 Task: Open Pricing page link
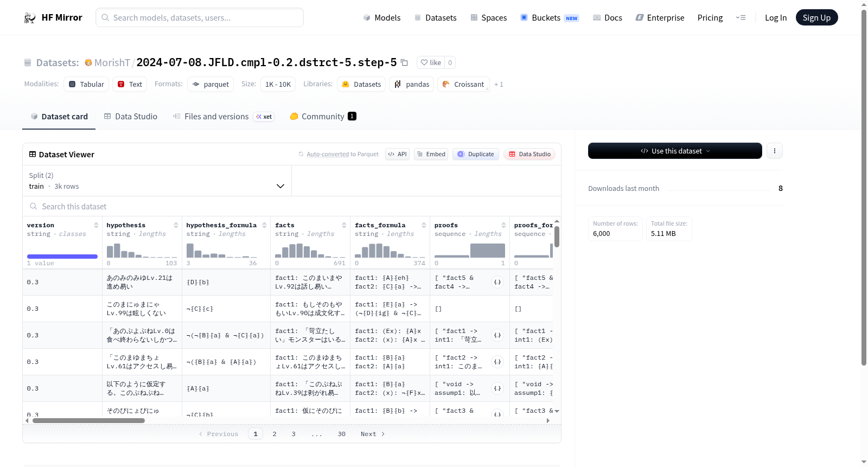point(710,17)
